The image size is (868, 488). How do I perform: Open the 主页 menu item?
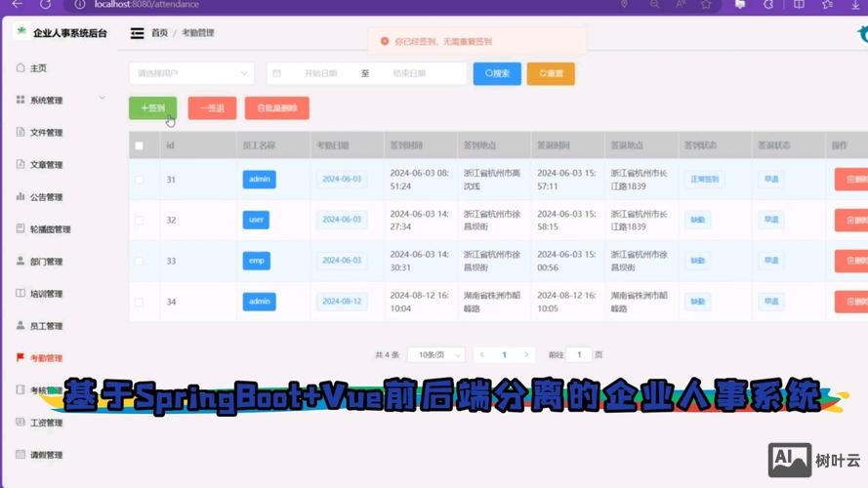click(x=38, y=68)
